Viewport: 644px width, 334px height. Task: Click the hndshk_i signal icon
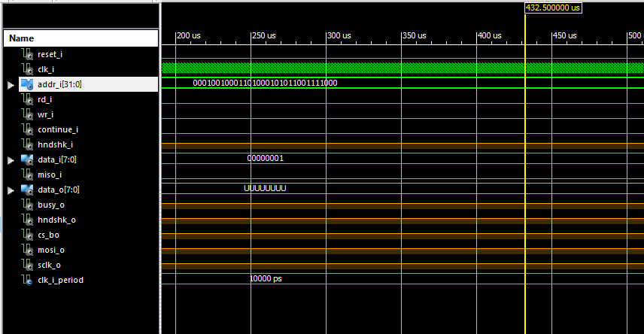(x=27, y=144)
